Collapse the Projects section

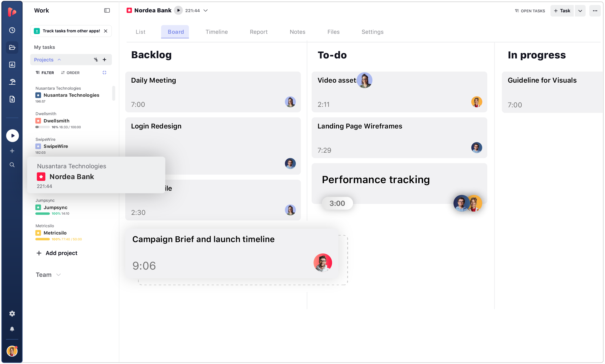click(59, 59)
